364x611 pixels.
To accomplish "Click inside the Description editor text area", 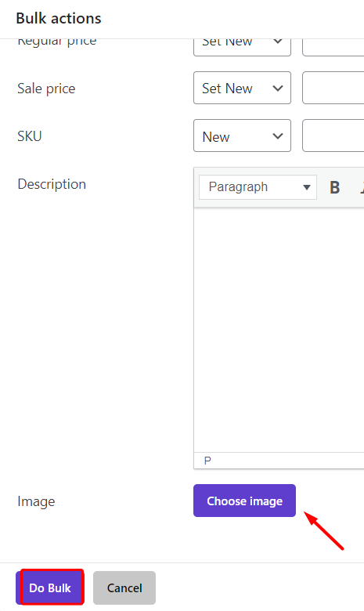I will click(279, 330).
